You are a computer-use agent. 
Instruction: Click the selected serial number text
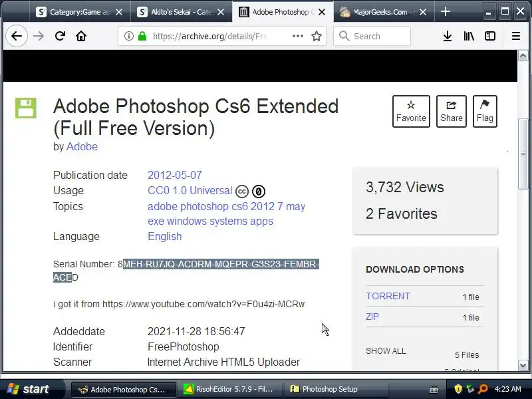click(x=221, y=264)
